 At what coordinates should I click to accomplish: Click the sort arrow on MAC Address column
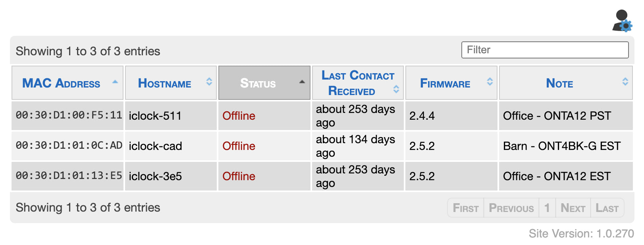[115, 82]
